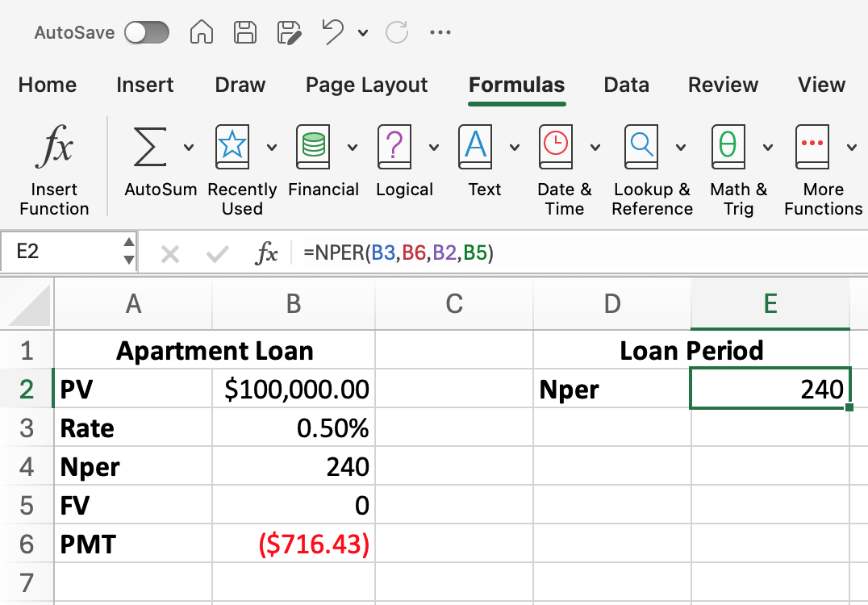868x605 pixels.
Task: Expand the Logical dropdown arrow
Action: click(434, 148)
